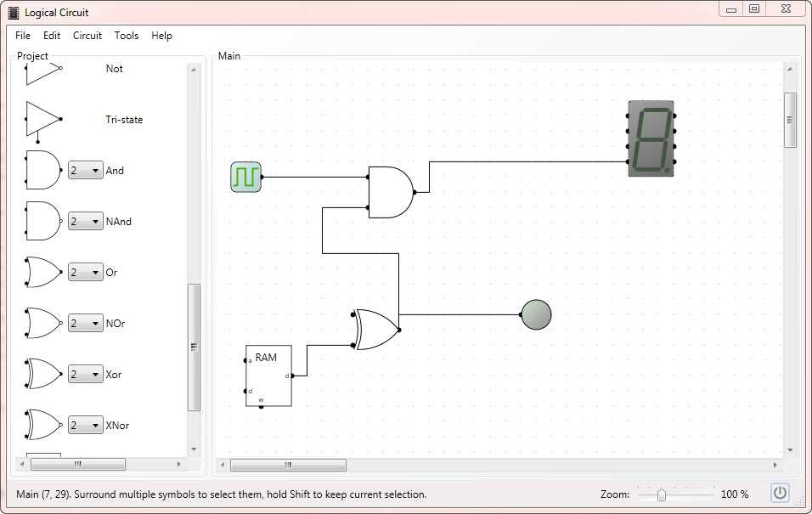This screenshot has height=514, width=812.
Task: Open the XNor gate input count dropdown
Action: point(86,426)
